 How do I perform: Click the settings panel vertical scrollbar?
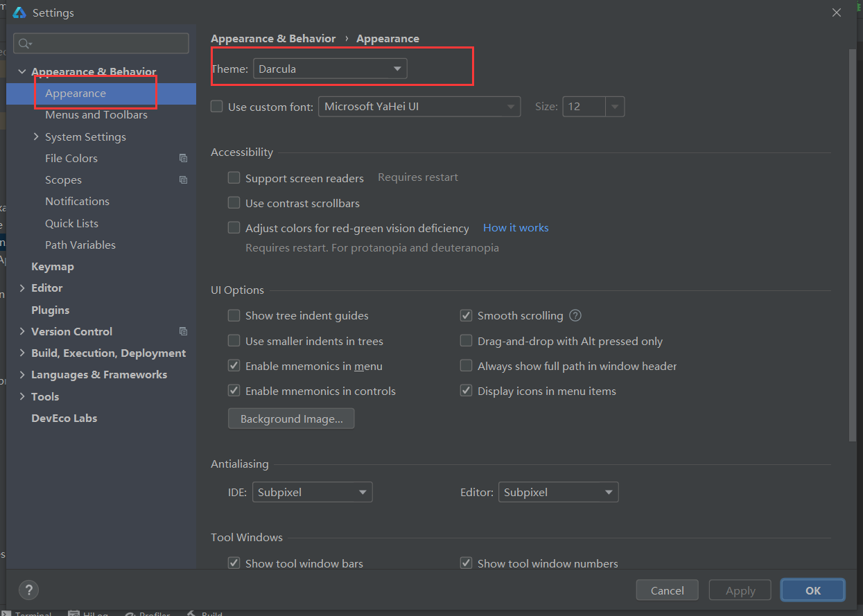tap(853, 245)
